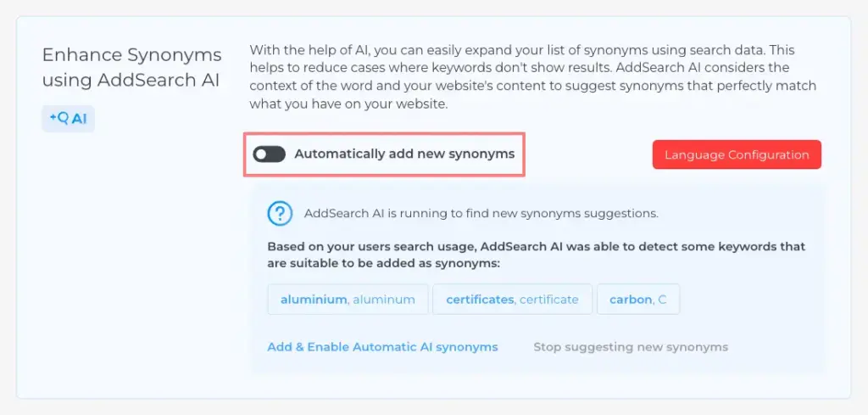The image size is (868, 415).
Task: Click the "Automatically add new synonyms" label text
Action: (404, 154)
